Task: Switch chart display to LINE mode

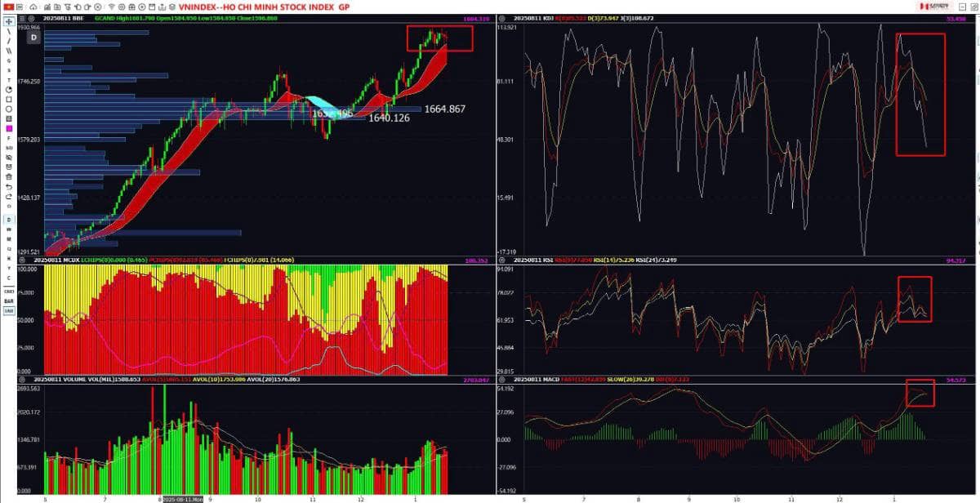Action: 8,310
